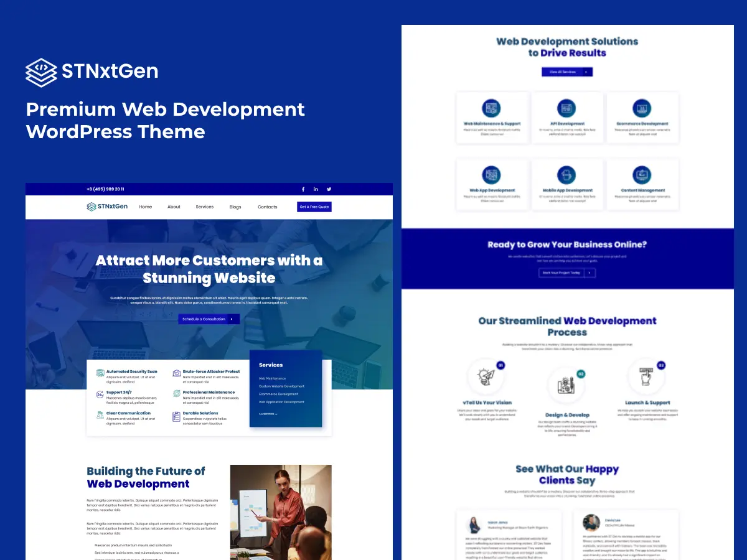Click the presenter photo beside Building the Future
Screen dimensions: 747x560
pos(281,512)
